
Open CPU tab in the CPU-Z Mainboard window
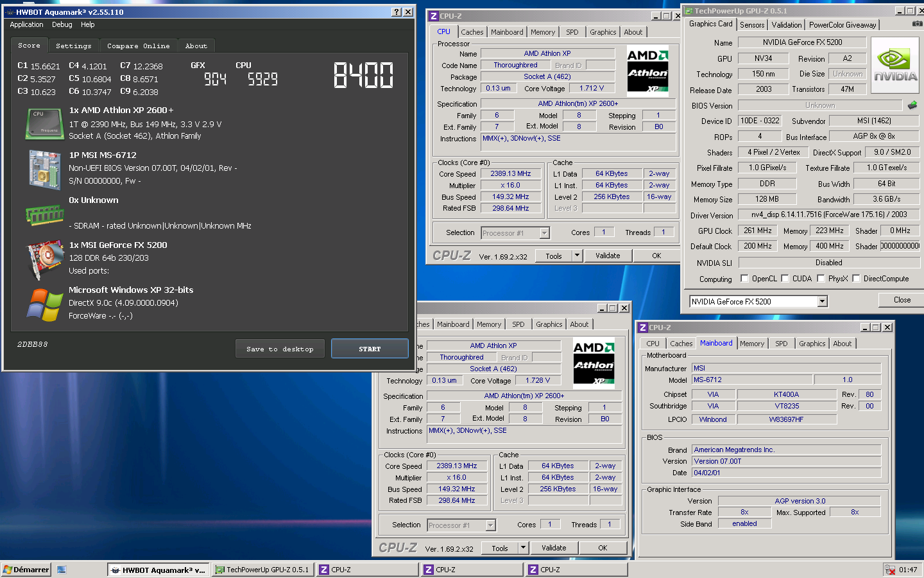653,344
